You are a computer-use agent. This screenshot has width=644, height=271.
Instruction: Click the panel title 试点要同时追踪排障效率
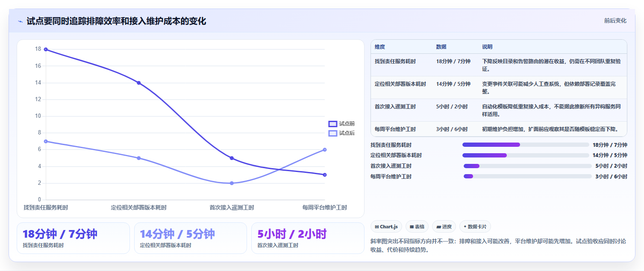pyautogui.click(x=116, y=21)
